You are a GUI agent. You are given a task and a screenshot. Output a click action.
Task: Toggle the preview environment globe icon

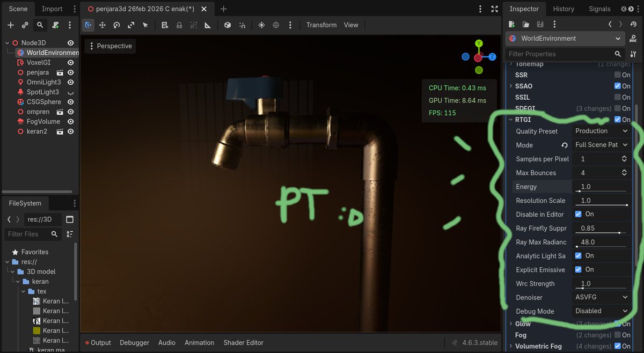[x=276, y=25]
